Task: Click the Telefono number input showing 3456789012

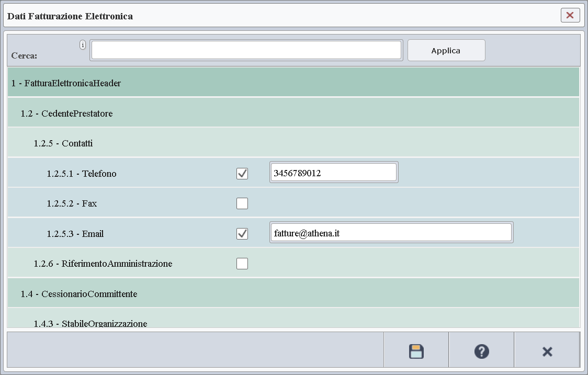Action: coord(333,172)
